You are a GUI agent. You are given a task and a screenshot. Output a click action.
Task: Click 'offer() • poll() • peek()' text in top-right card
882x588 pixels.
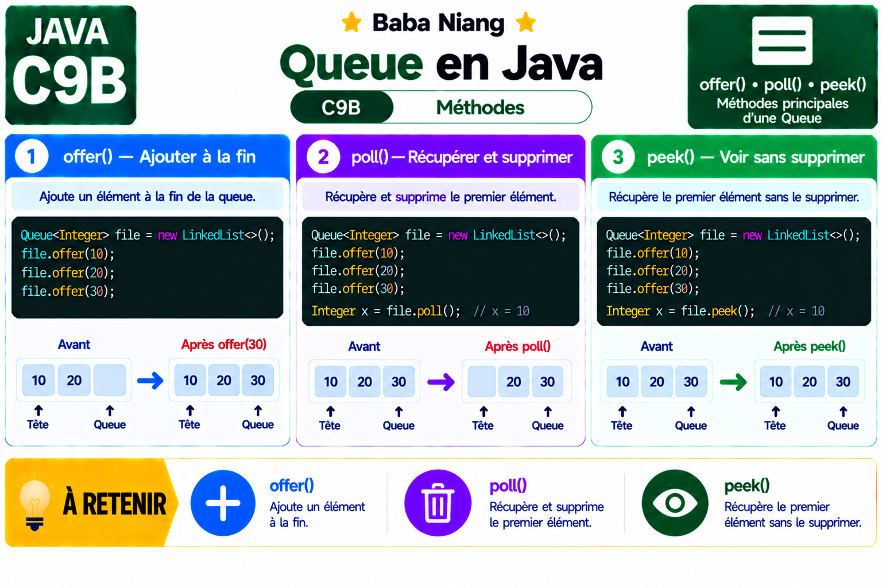coord(783,85)
